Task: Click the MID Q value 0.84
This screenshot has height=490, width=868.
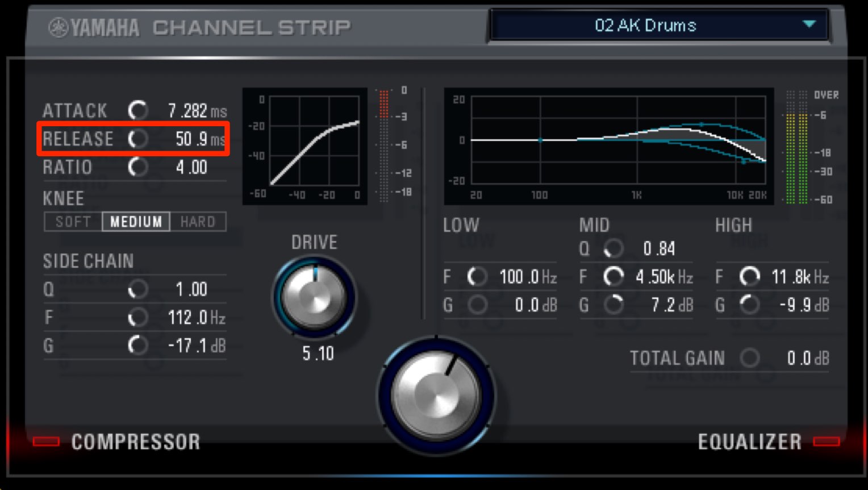Action: pyautogui.click(x=659, y=248)
